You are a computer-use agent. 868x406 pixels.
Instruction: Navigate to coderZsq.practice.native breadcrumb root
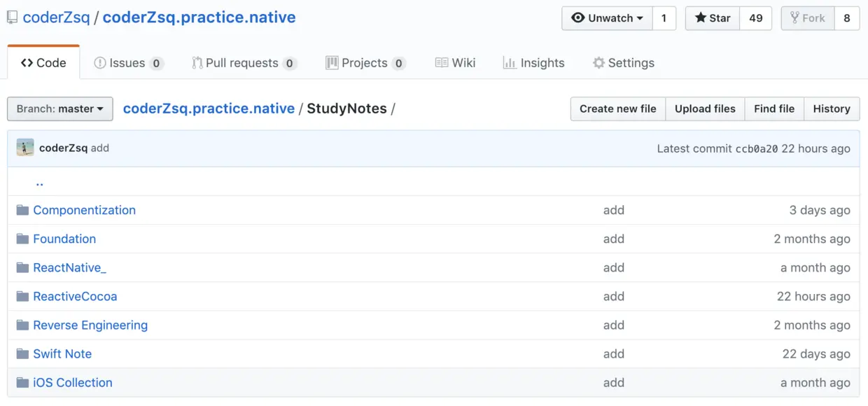pos(209,108)
